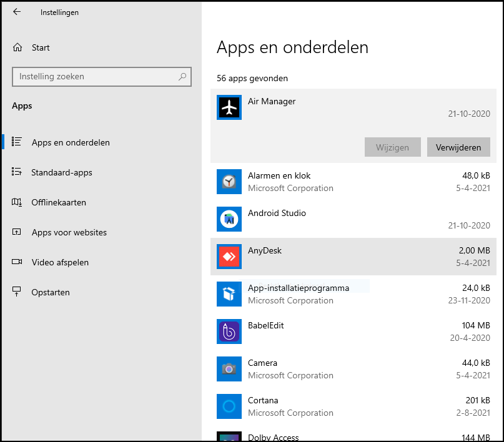The height and width of the screenshot is (442, 504).
Task: Focus the Instelling zoeken search field
Action: 102,76
